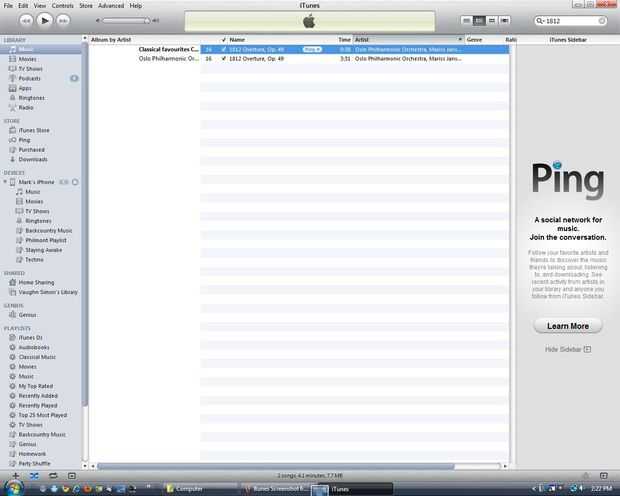The image size is (620, 496).
Task: Open Artist column sort dropdown arrow
Action: (460, 40)
